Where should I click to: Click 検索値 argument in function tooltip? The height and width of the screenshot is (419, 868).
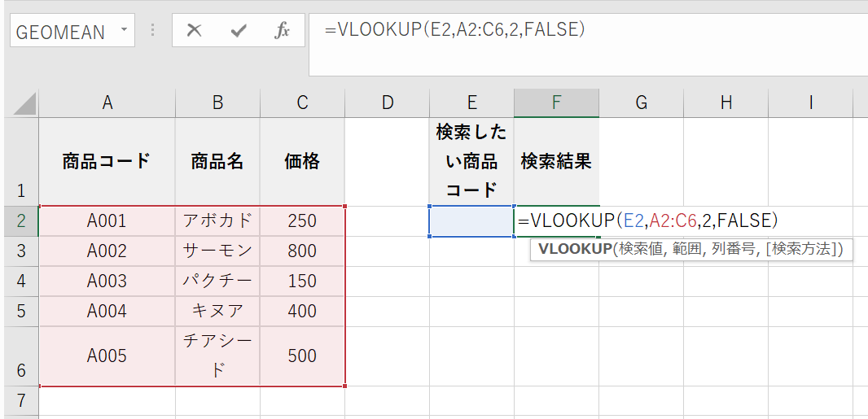pyautogui.click(x=641, y=249)
